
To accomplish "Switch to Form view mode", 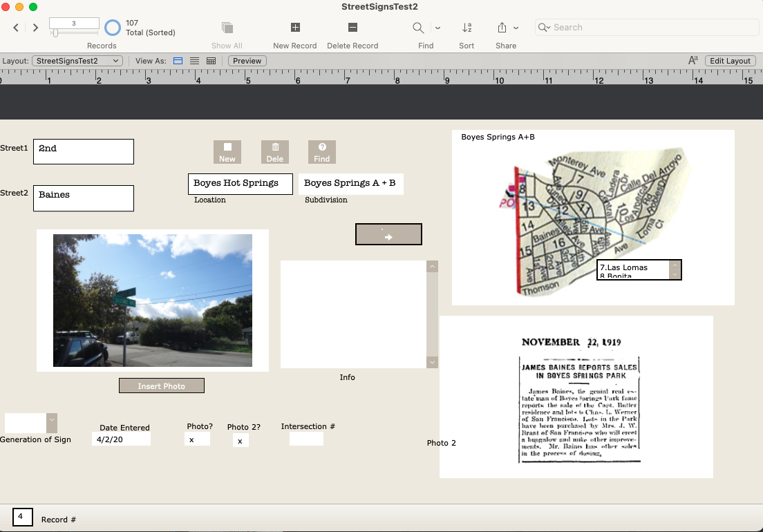I will [178, 61].
